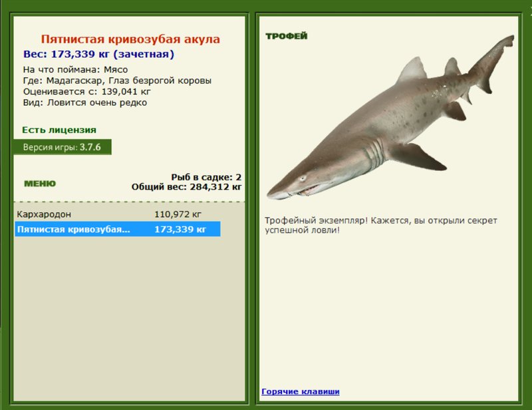Viewport: 532px width, 410px height.
Task: Open the МЕНЮ button
Action: click(x=40, y=184)
